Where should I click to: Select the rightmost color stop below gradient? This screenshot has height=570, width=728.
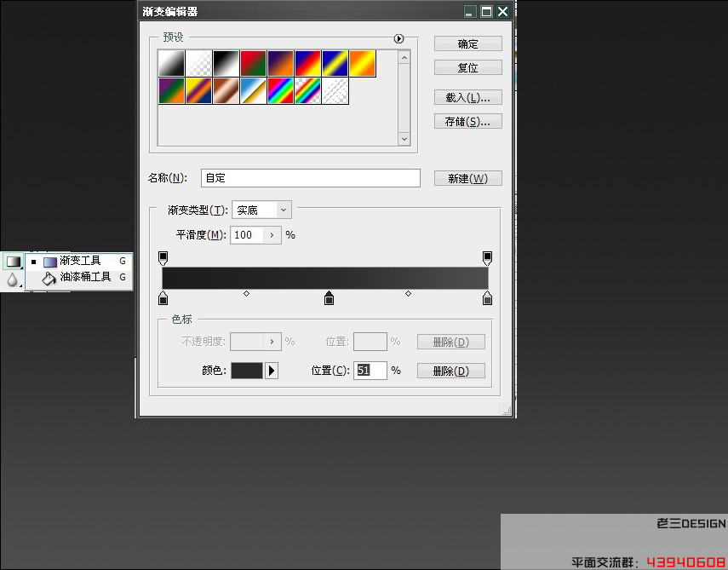click(x=487, y=297)
